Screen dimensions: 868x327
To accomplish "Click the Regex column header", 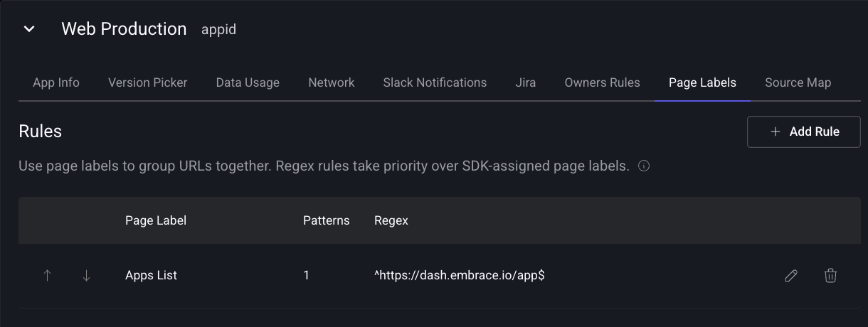I will click(x=391, y=220).
